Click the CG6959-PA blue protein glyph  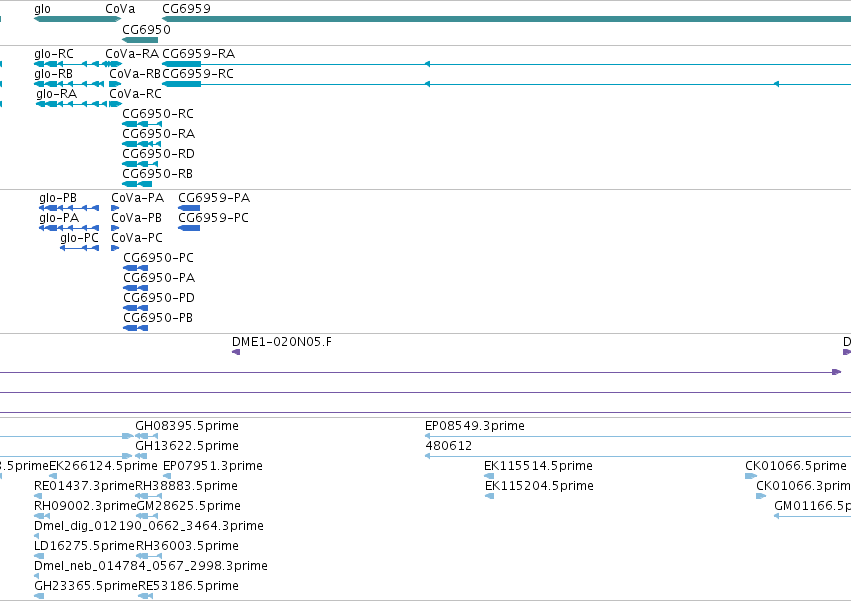(189, 208)
